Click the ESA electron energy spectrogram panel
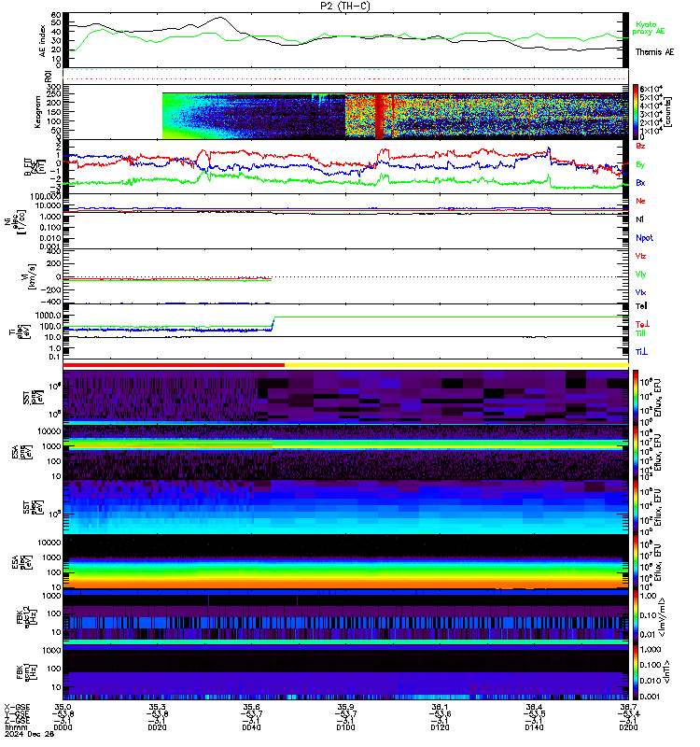Image resolution: width=700 pixels, height=747 pixels. point(345,562)
